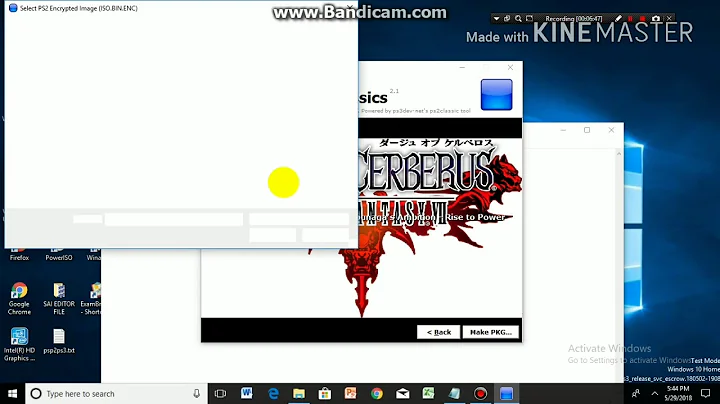Viewport: 720px width, 404px height.
Task: Open the Windows Start menu
Action: click(12, 393)
